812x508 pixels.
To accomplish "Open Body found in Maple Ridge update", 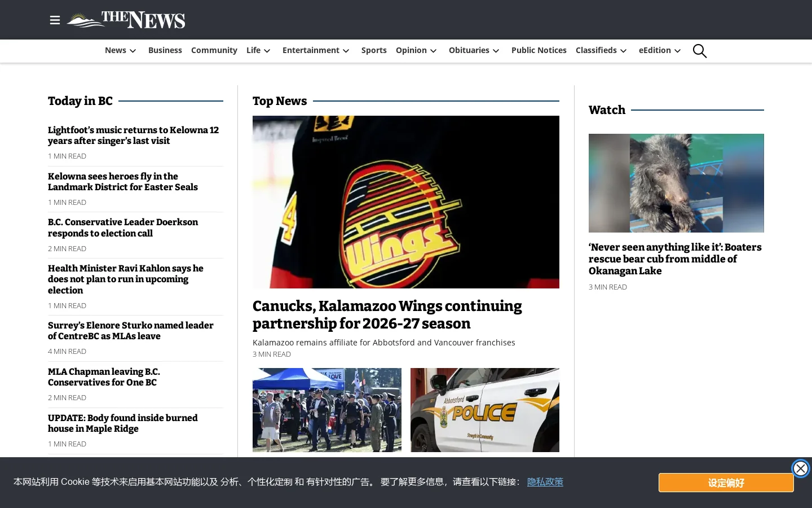I will pos(123,423).
